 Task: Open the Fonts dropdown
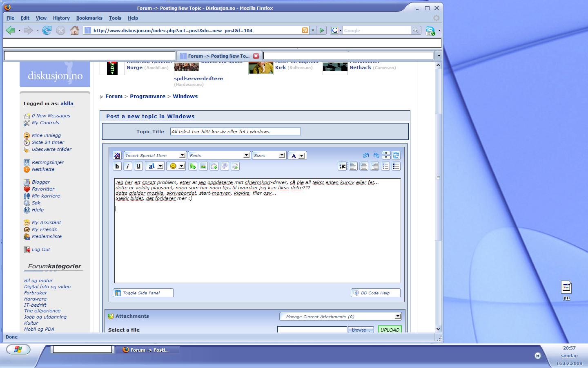point(219,155)
